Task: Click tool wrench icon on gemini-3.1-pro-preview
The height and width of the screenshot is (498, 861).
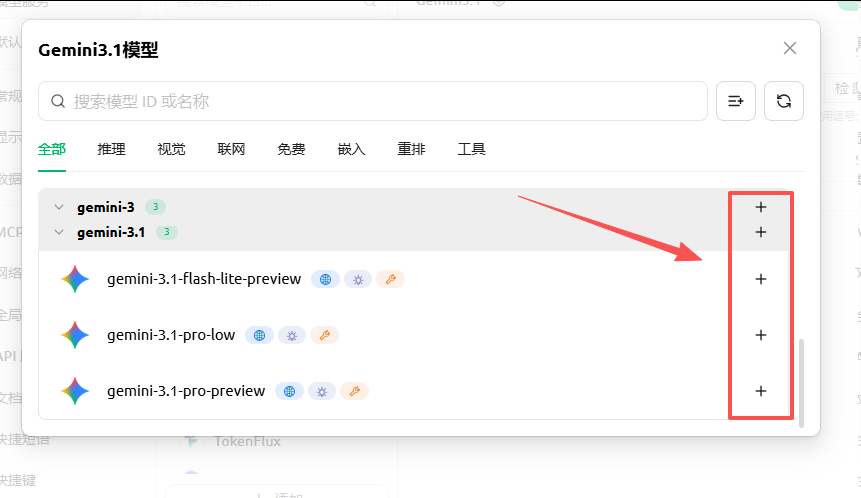Action: 354,391
